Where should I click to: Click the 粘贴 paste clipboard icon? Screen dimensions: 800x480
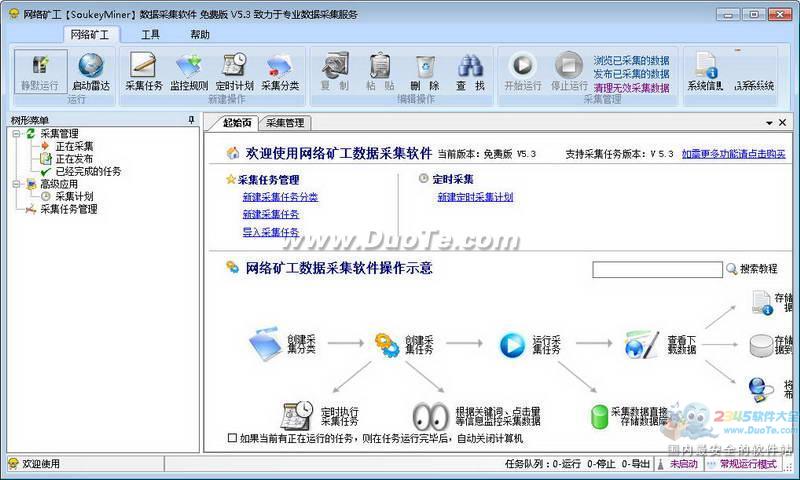click(x=380, y=65)
